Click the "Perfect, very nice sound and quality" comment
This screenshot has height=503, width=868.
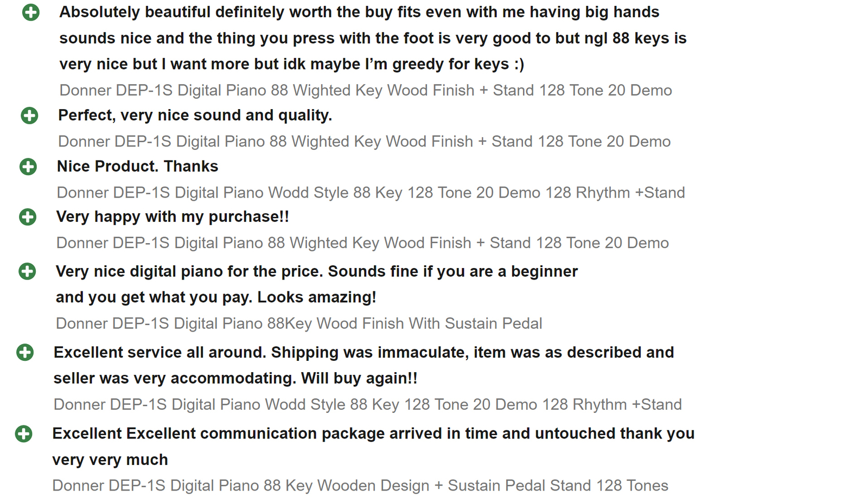coord(195,116)
